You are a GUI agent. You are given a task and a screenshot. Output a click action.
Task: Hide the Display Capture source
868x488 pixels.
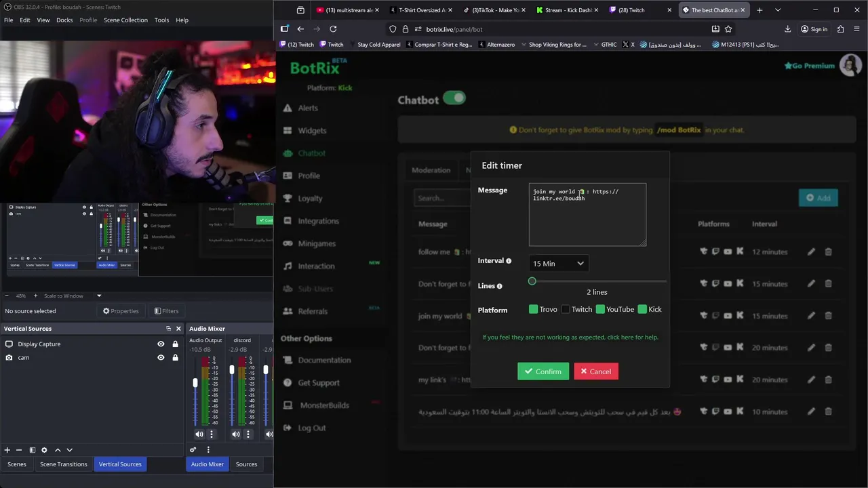click(161, 344)
